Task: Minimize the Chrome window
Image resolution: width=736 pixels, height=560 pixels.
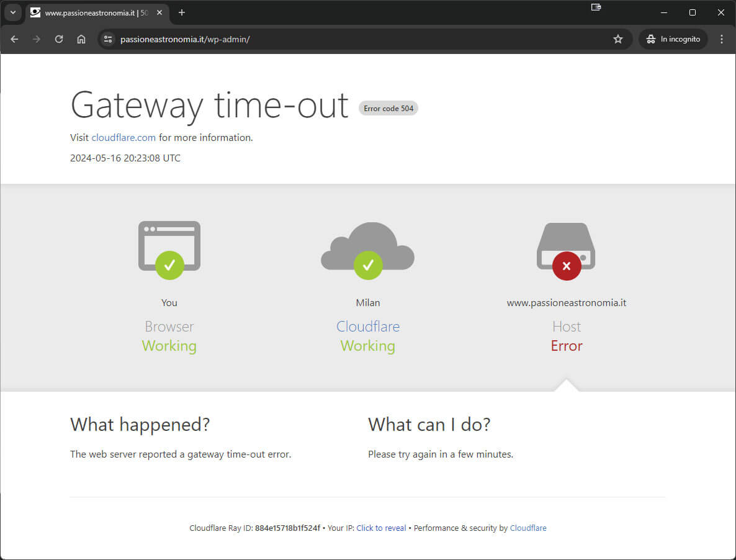Action: [664, 12]
